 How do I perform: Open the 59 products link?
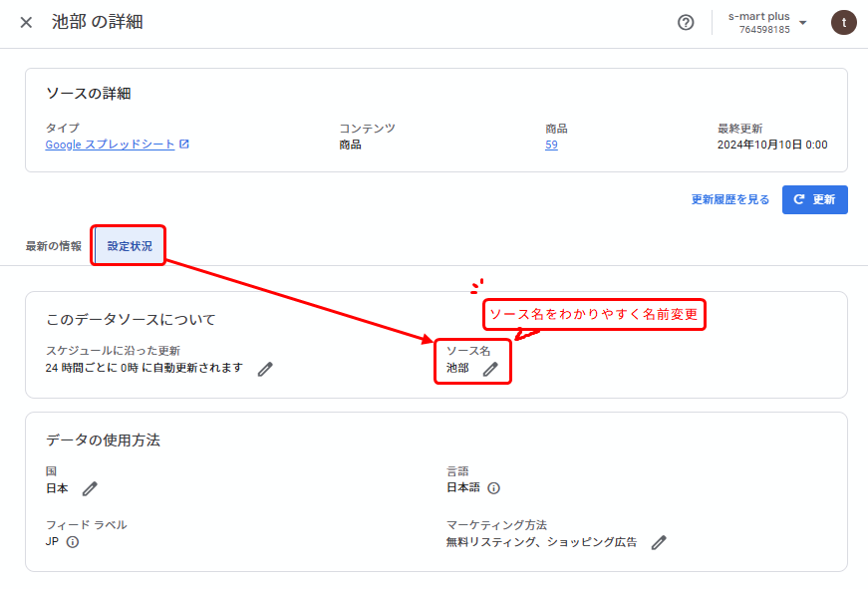[x=551, y=145]
